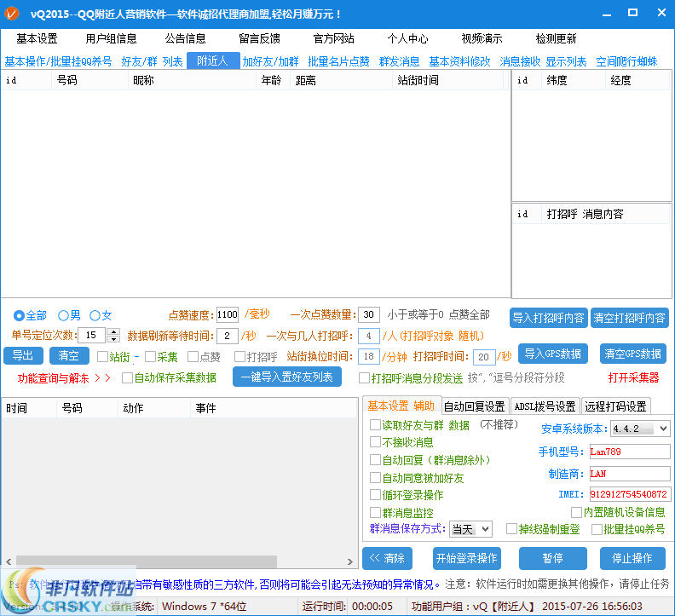Viewport: 675px width, 616px height.
Task: Open the 基本资料修改 tab
Action: pyautogui.click(x=459, y=61)
